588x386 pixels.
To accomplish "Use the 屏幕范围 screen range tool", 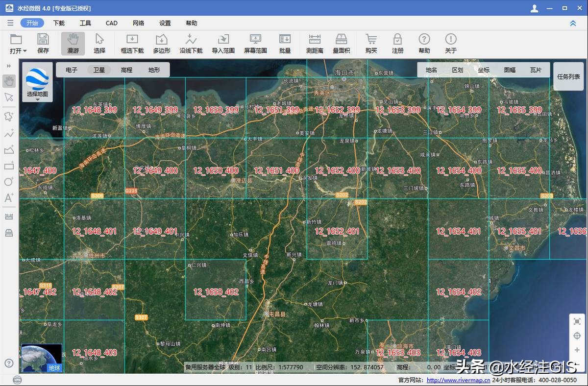I will (255, 44).
